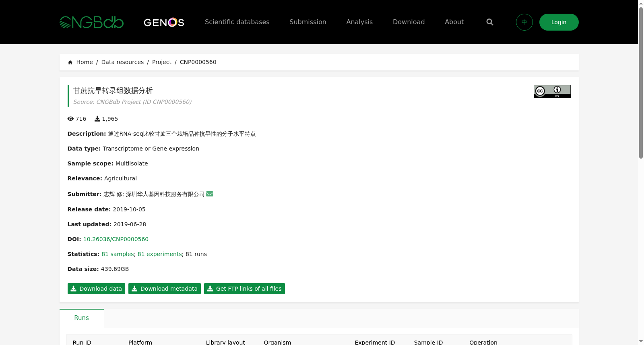View the 81 experiments link

pyautogui.click(x=160, y=254)
